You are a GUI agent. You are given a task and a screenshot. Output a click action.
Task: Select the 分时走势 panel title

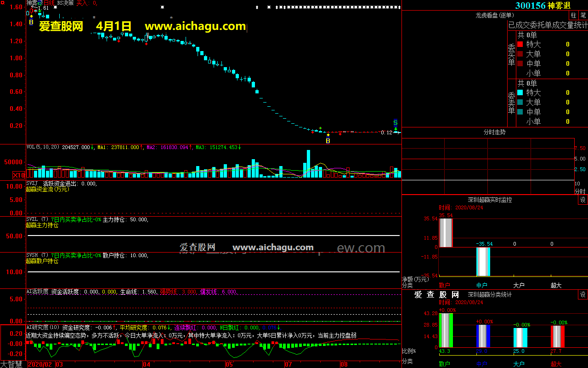494,132
